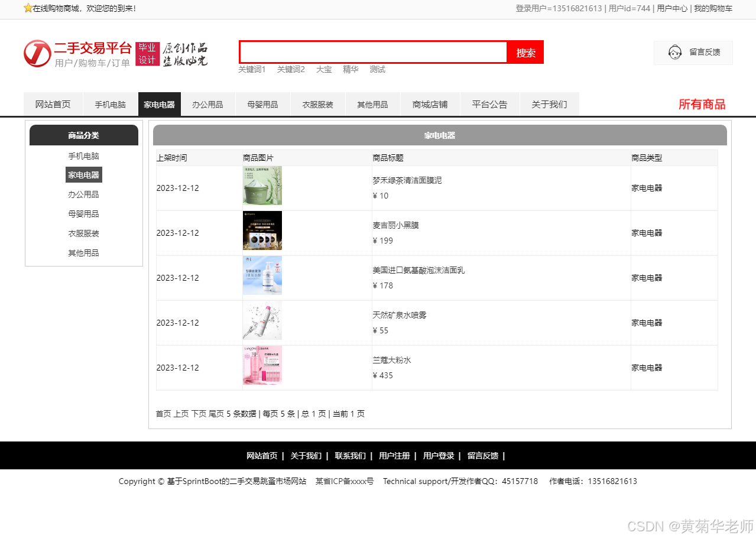
Task: Click the 用户中心 link at top right
Action: pyautogui.click(x=672, y=9)
